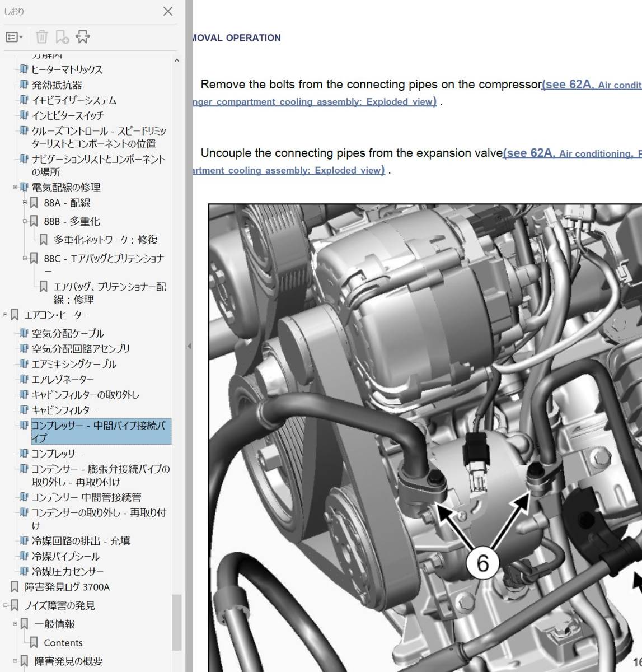Click bookmark icon beside 冷媒圧力センサー
This screenshot has height=672, width=642.
coord(24,571)
